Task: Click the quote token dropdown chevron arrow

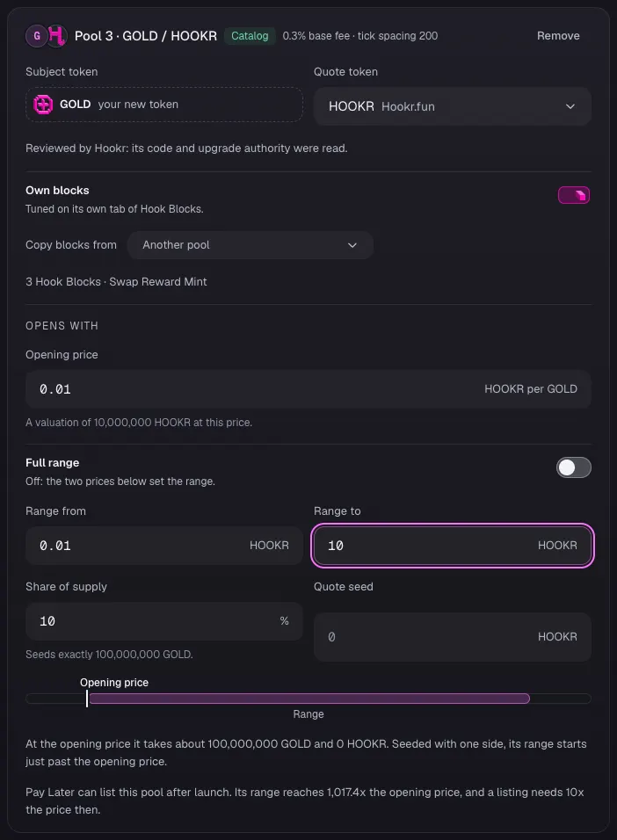Action: point(570,106)
